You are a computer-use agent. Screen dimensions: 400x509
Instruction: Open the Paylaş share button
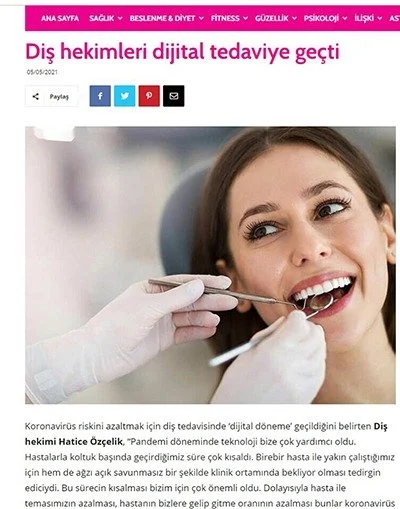pyautogui.click(x=52, y=96)
